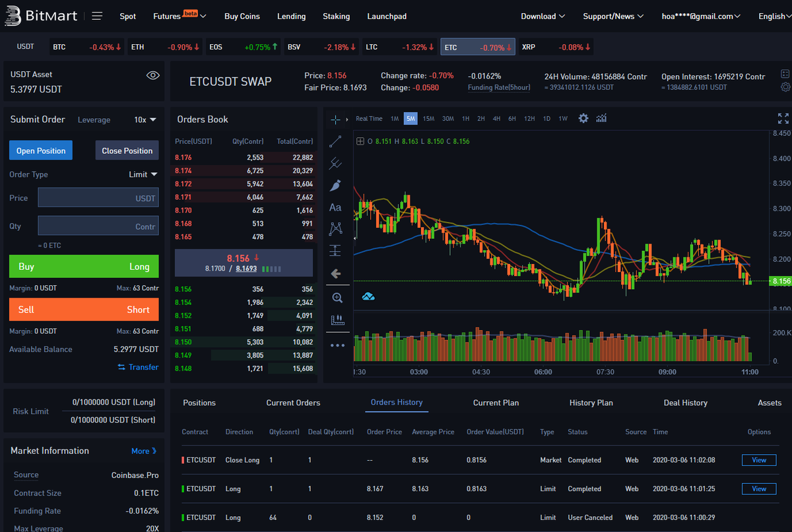Click the 8.176 ask price row
This screenshot has height=532, width=792.
[x=244, y=157]
